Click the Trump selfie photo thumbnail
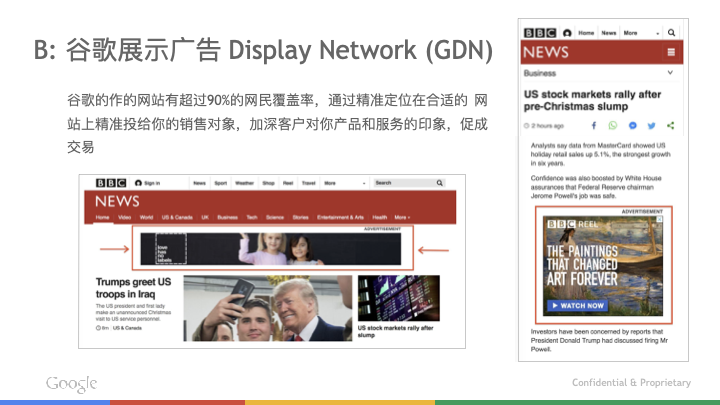720x405 pixels. point(268,308)
